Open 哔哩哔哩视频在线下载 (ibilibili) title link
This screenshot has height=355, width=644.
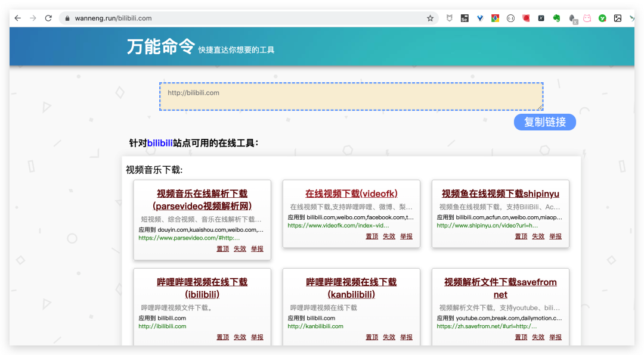[x=202, y=288]
